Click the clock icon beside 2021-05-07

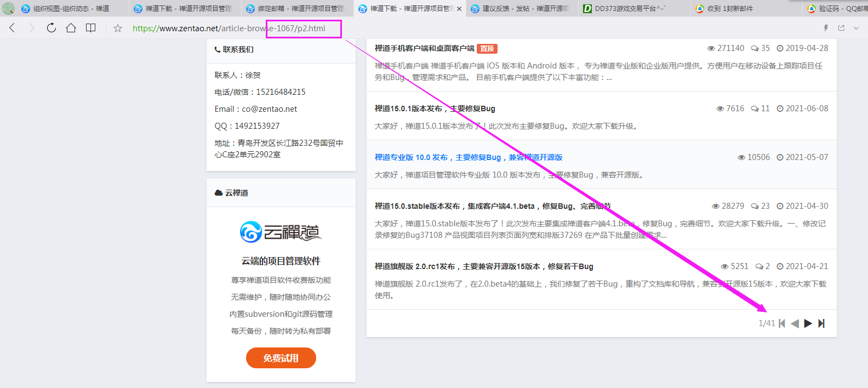click(x=780, y=157)
